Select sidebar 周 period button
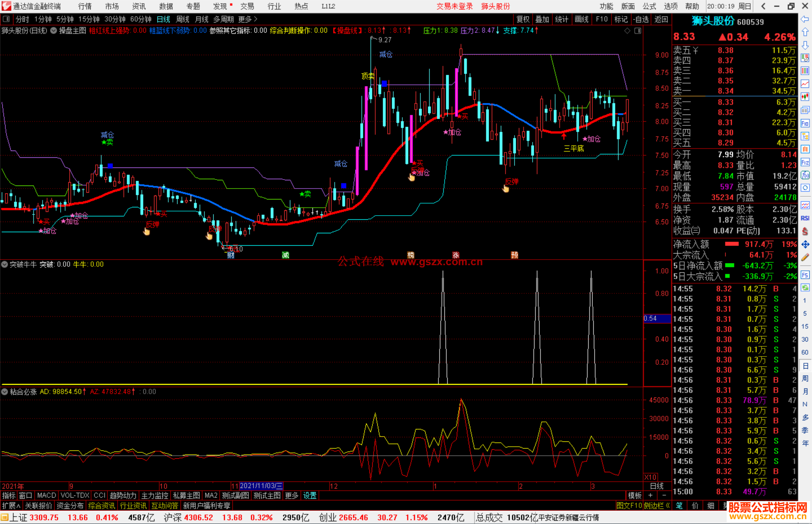Viewport: 812px width, 524px height. pyautogui.click(x=805, y=378)
